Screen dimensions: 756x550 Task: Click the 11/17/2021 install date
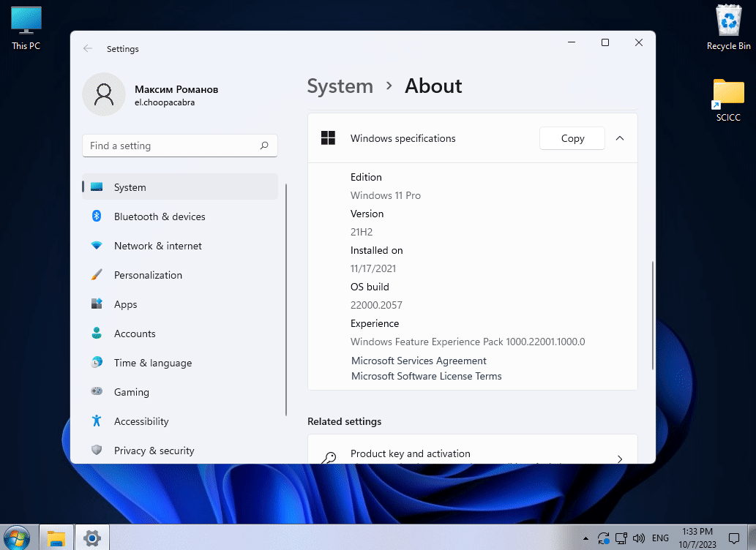point(373,268)
